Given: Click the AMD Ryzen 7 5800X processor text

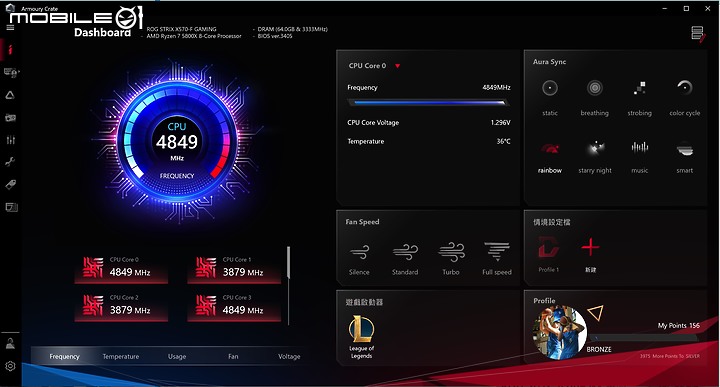Looking at the screenshot, I should 194,36.
